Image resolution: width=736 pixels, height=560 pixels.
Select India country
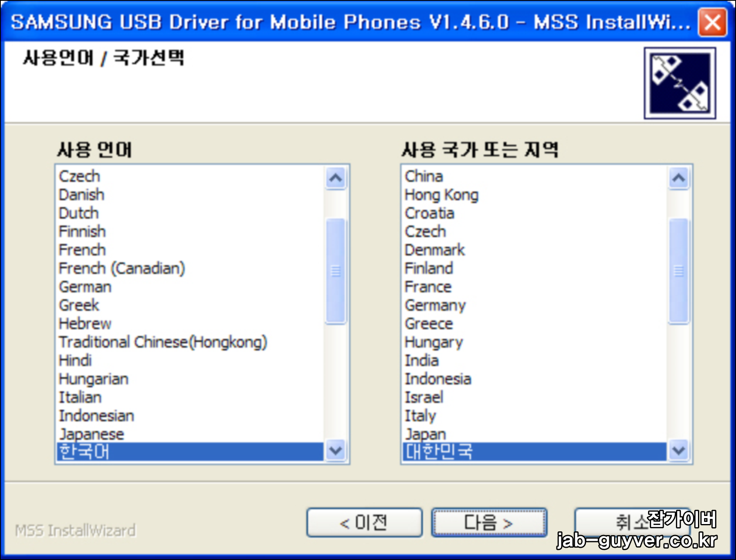pyautogui.click(x=535, y=360)
